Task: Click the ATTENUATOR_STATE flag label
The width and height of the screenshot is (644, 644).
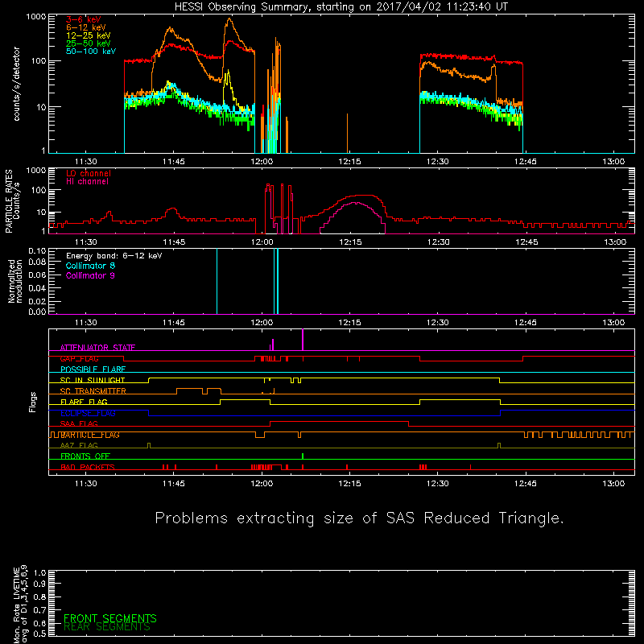Action: 97,348
